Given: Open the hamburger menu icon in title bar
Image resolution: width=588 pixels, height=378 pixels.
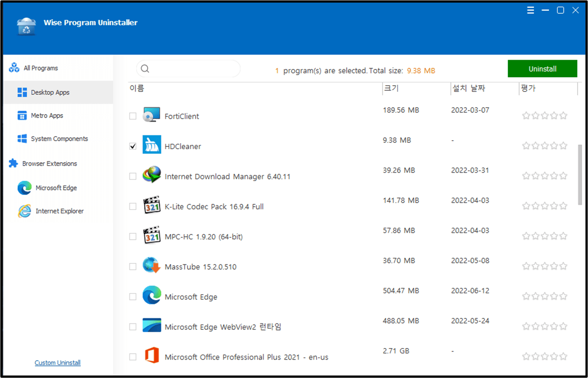Looking at the screenshot, I should 530,10.
